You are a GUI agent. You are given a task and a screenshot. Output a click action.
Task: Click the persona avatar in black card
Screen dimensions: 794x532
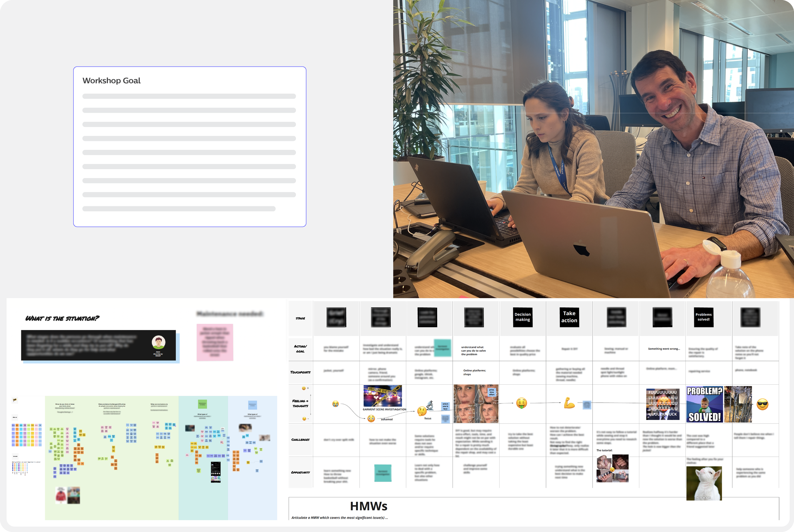158,342
